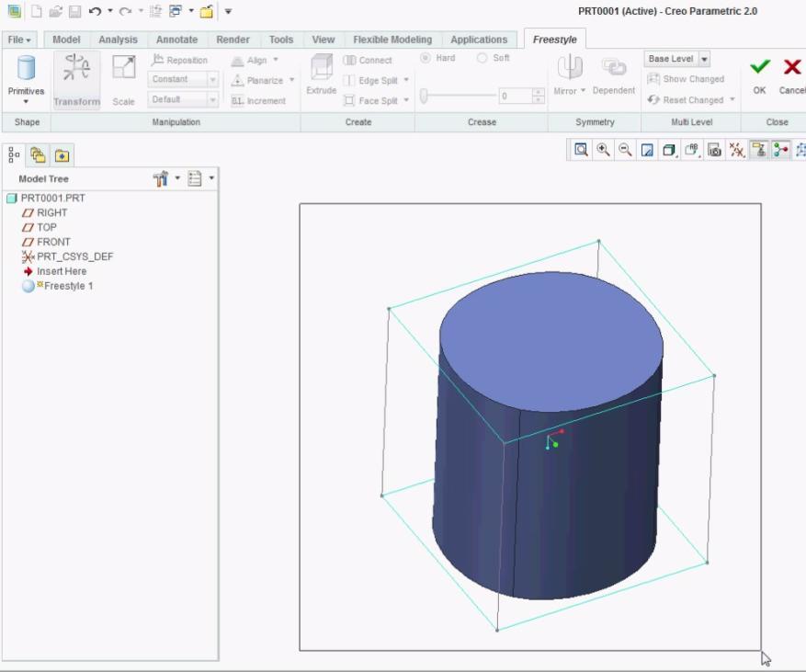Switch to the View tab
This screenshot has width=806, height=672.
(x=323, y=40)
